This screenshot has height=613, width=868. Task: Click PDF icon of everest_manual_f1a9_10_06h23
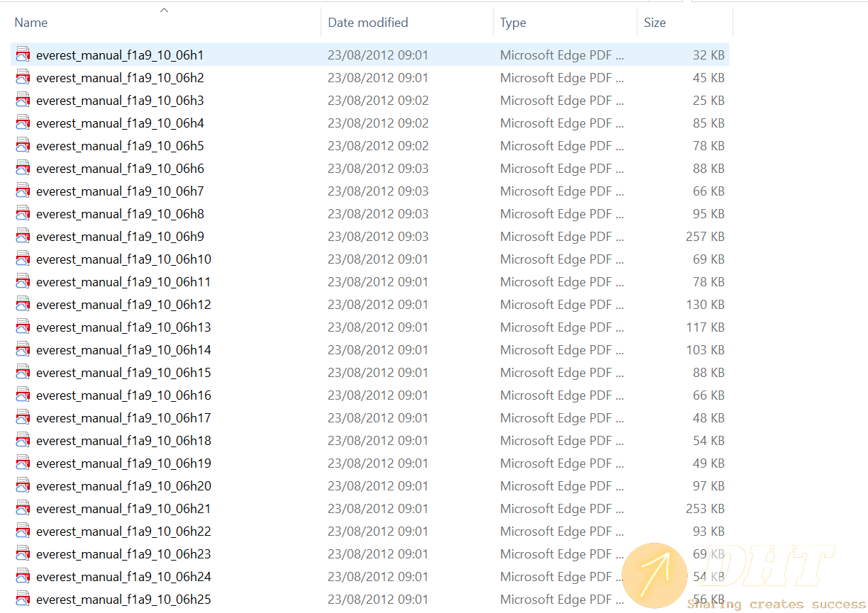[23, 553]
